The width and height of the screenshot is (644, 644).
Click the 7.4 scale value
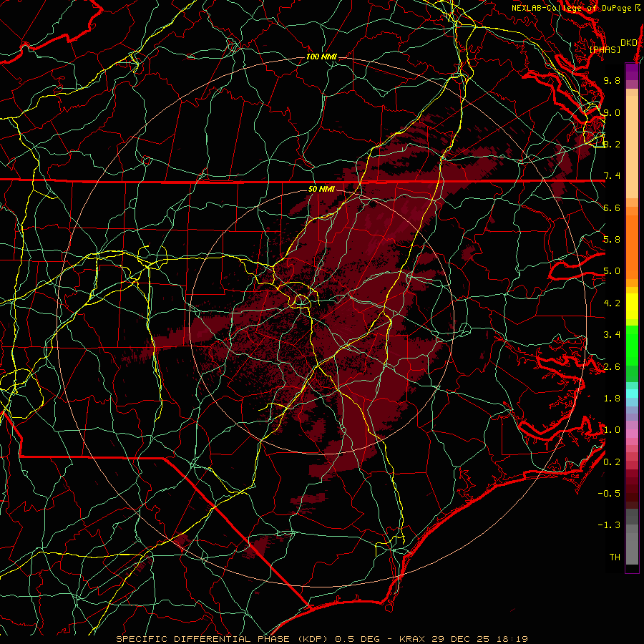(612, 176)
